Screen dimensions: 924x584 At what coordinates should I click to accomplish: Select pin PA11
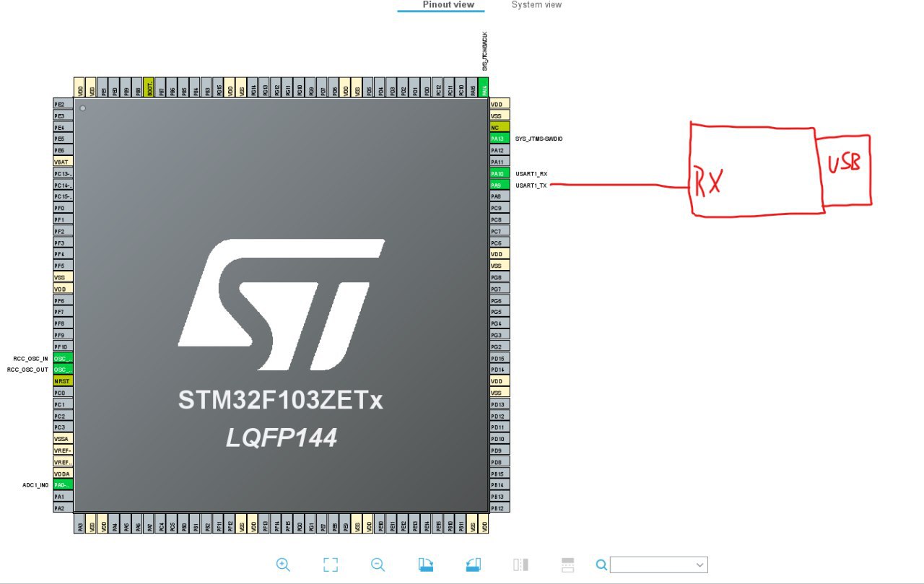click(x=500, y=162)
